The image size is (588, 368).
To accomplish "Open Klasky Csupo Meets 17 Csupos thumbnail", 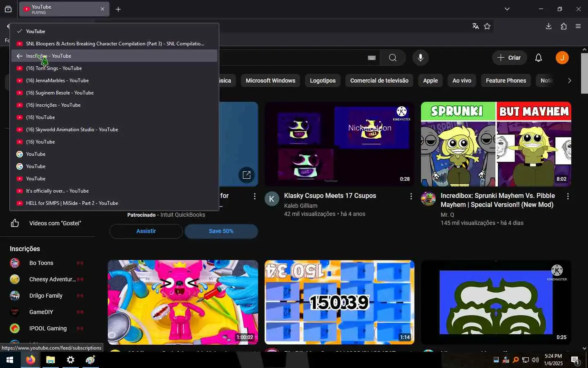I will 339,144.
